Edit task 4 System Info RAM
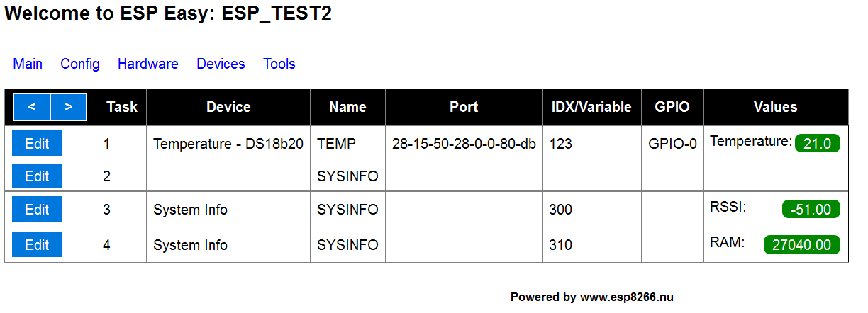Screen dimensions: 868x313 pos(37,244)
